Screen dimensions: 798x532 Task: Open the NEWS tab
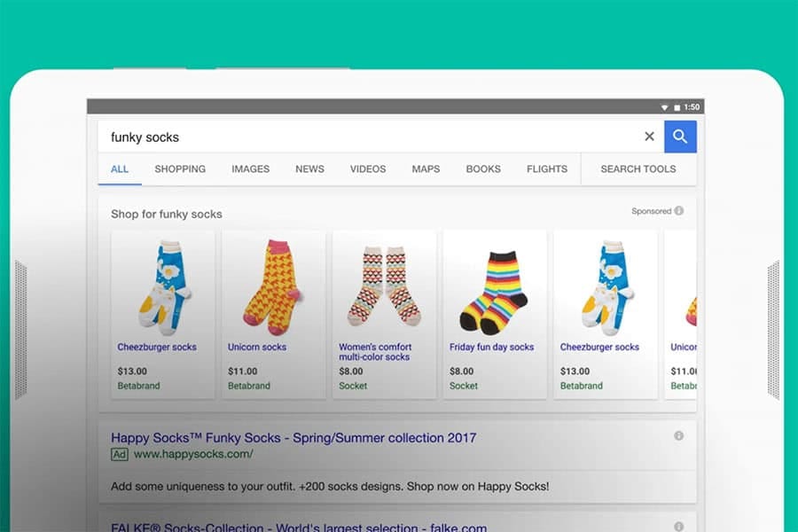(309, 169)
